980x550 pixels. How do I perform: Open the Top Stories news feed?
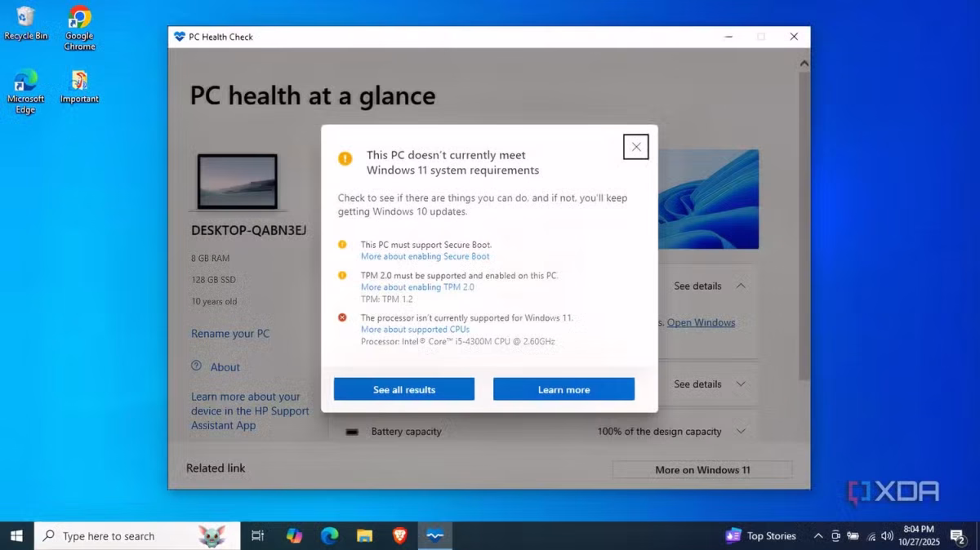(760, 535)
